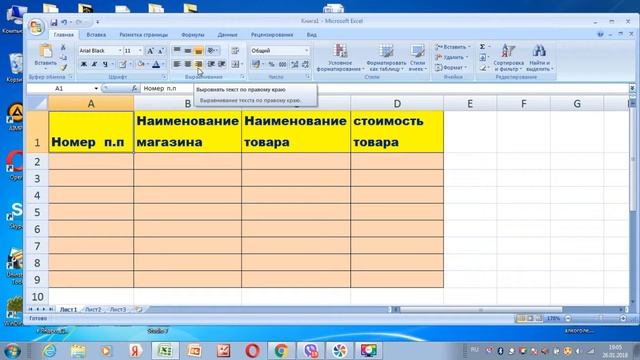The width and height of the screenshot is (640, 360).
Task: Switch to the Формулы ribbon tab
Action: pyautogui.click(x=192, y=35)
